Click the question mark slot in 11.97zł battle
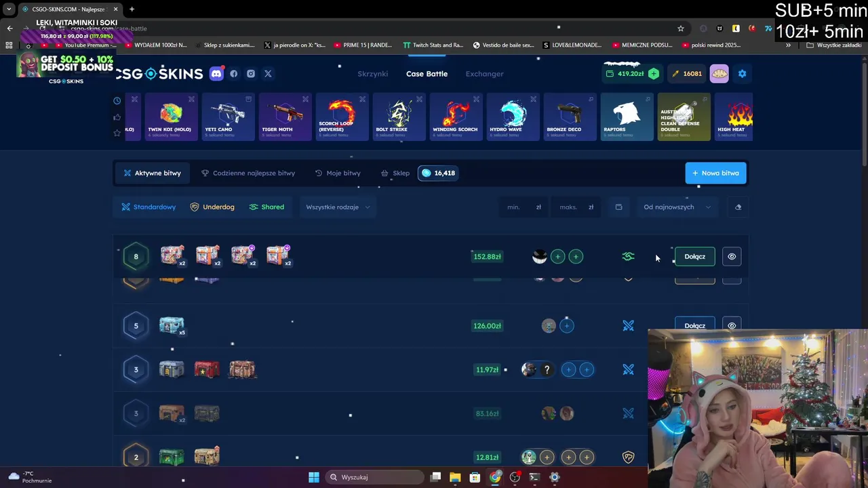868x488 pixels. click(547, 369)
